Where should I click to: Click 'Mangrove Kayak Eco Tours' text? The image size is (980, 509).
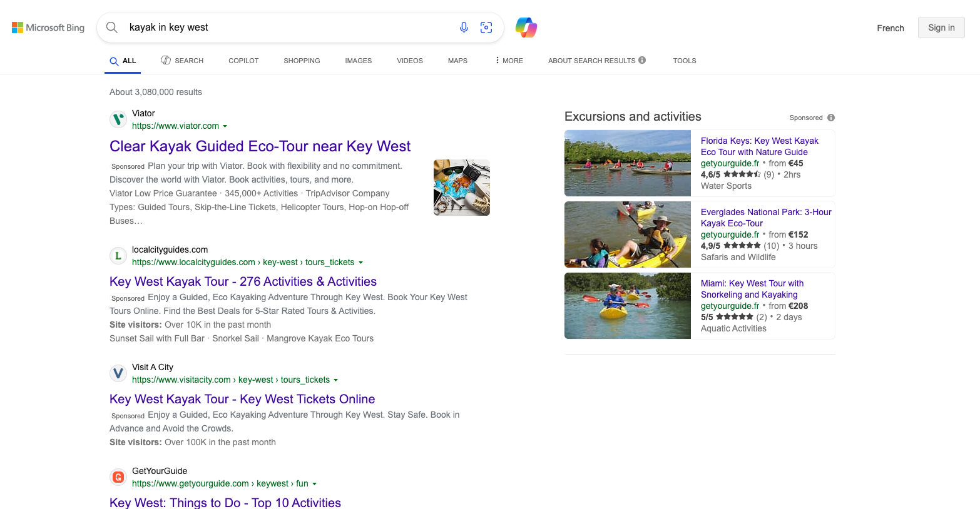pyautogui.click(x=320, y=338)
